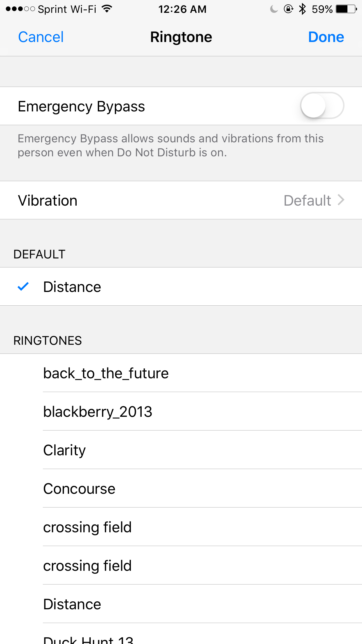The width and height of the screenshot is (362, 644).
Task: Tap the rotation lock icon in status bar
Action: pyautogui.click(x=288, y=9)
